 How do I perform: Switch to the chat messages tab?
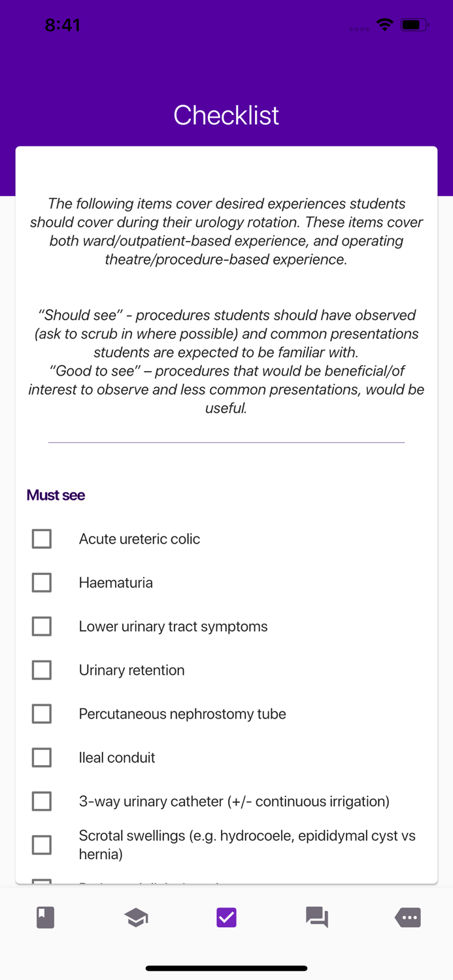click(x=317, y=917)
